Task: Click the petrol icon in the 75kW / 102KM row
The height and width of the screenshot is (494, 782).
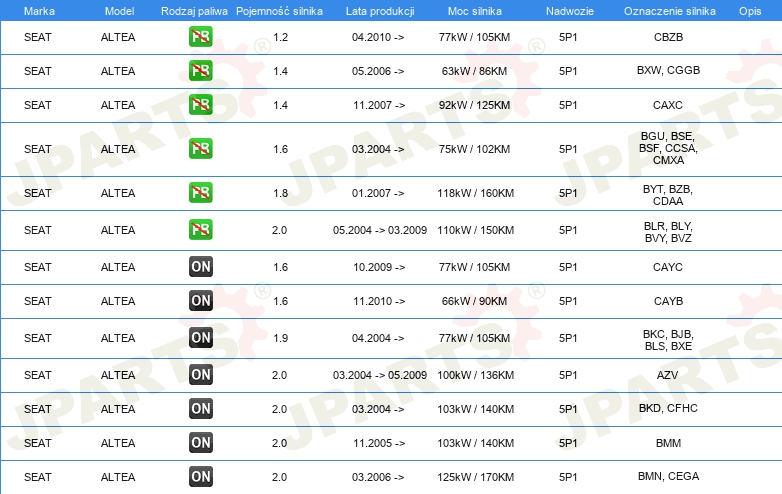Action: pyautogui.click(x=200, y=149)
